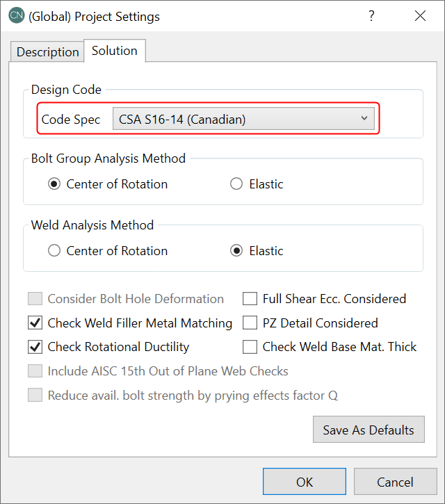The height and width of the screenshot is (504, 445).
Task: Enable Full Shear Ecc. Considered checkbox
Action: 250,299
